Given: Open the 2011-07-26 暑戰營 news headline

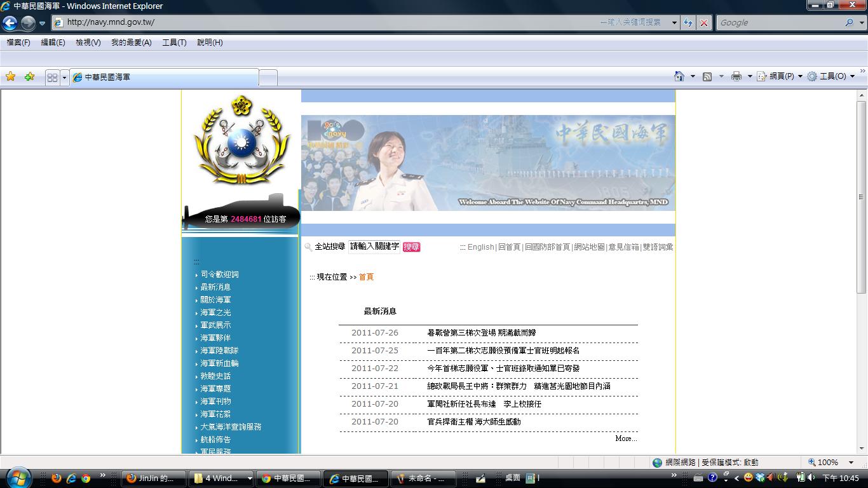Looking at the screenshot, I should (x=482, y=333).
